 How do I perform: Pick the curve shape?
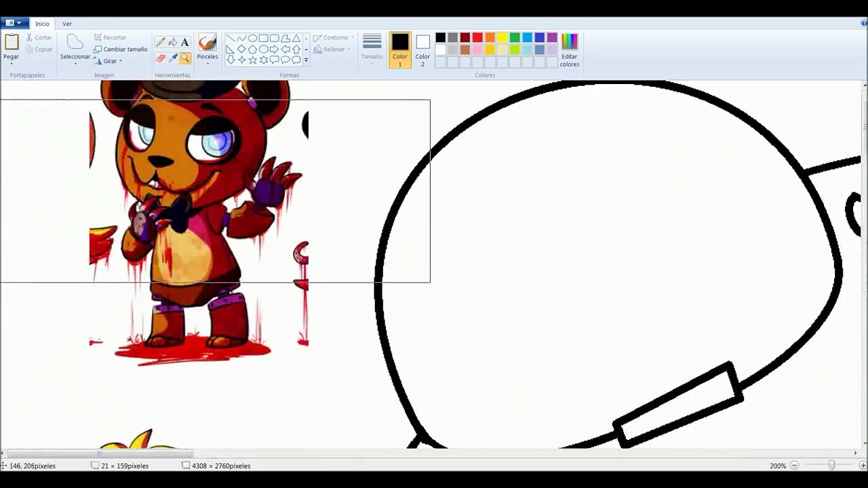point(241,39)
